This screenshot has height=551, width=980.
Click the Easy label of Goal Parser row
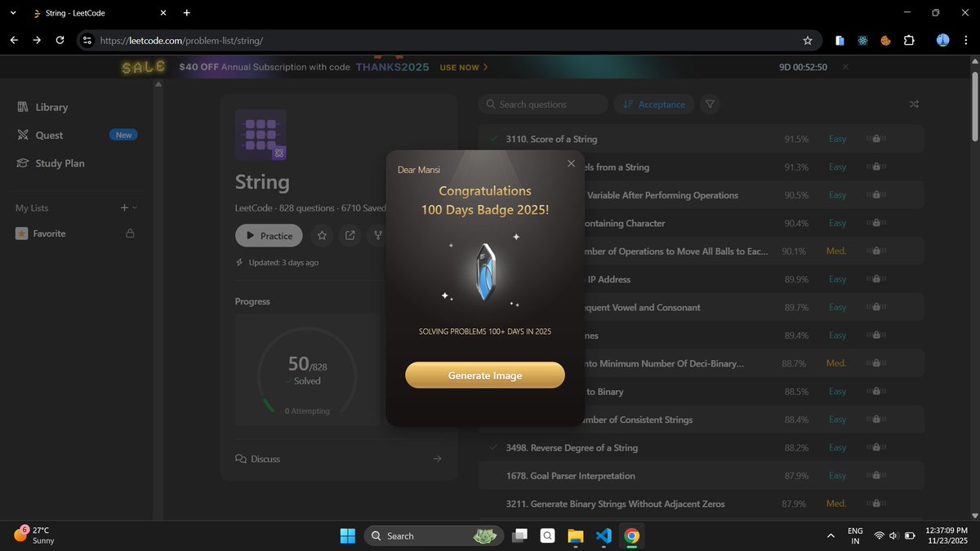837,476
